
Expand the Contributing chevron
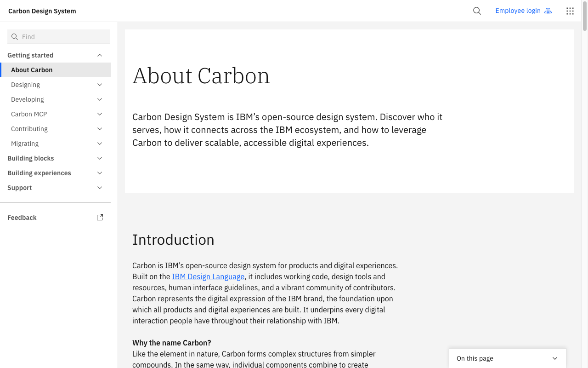[100, 129]
